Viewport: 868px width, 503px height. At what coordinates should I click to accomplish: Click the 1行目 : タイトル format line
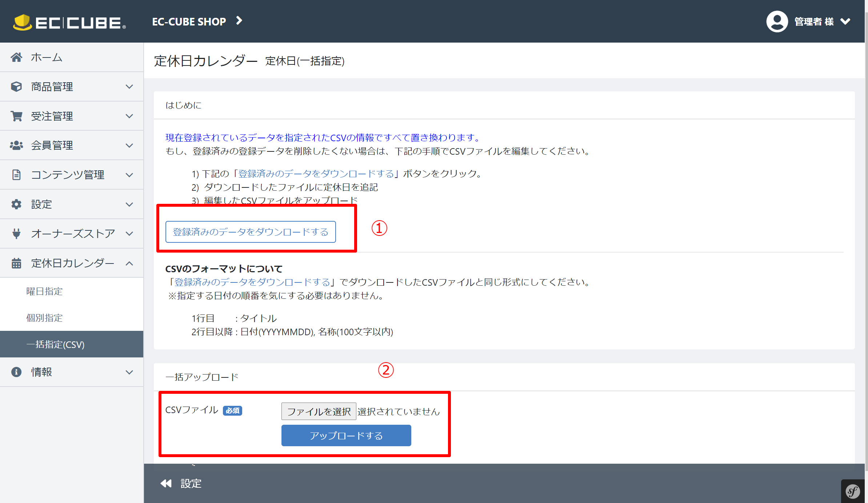point(234,318)
